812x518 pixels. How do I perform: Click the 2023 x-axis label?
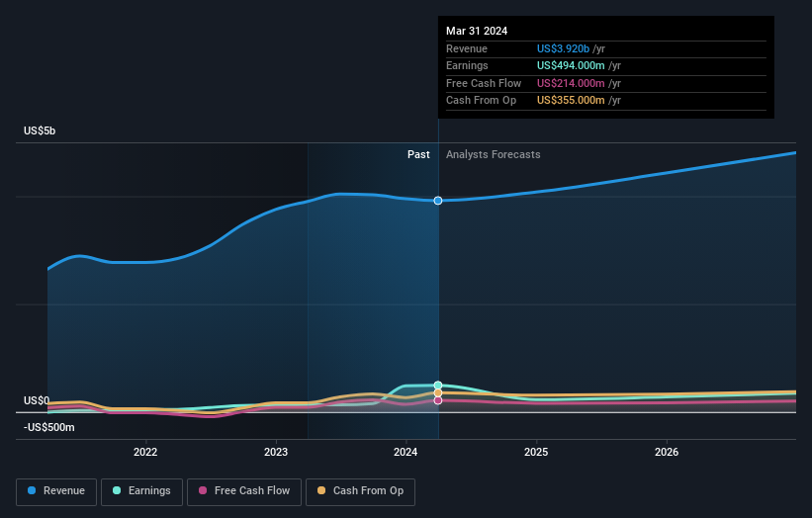coord(276,452)
